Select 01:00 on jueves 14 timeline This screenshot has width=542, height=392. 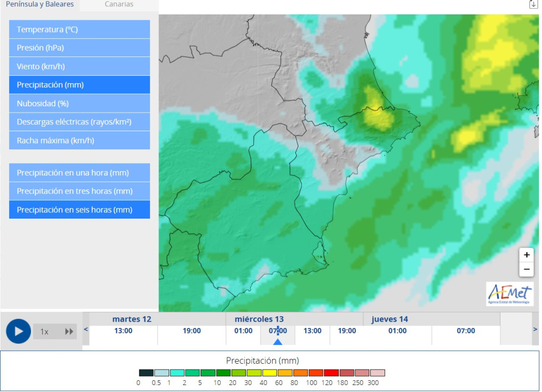(397, 331)
